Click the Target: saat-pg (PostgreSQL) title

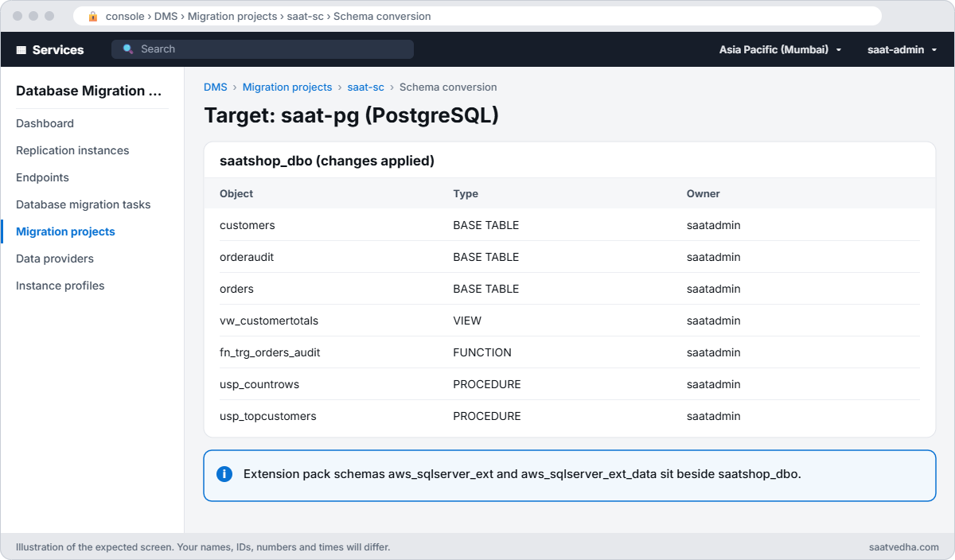point(352,115)
